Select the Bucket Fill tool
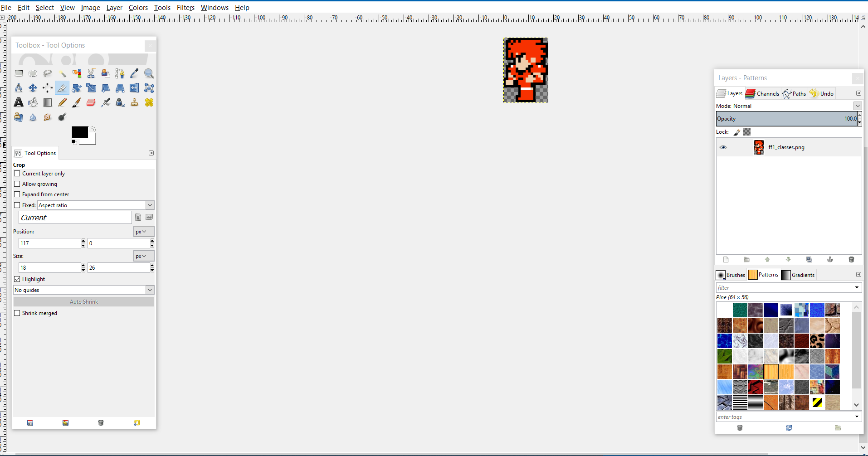868x456 pixels. [33, 102]
